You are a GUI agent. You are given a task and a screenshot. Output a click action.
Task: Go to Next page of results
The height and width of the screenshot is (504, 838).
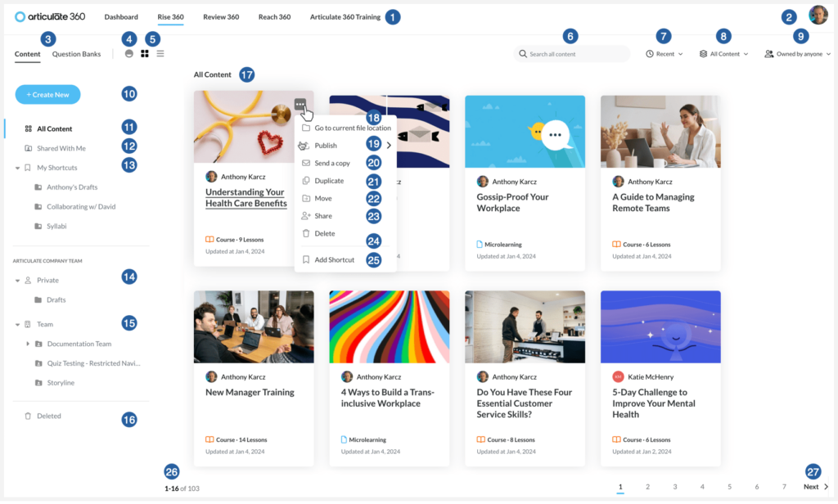[815, 487]
